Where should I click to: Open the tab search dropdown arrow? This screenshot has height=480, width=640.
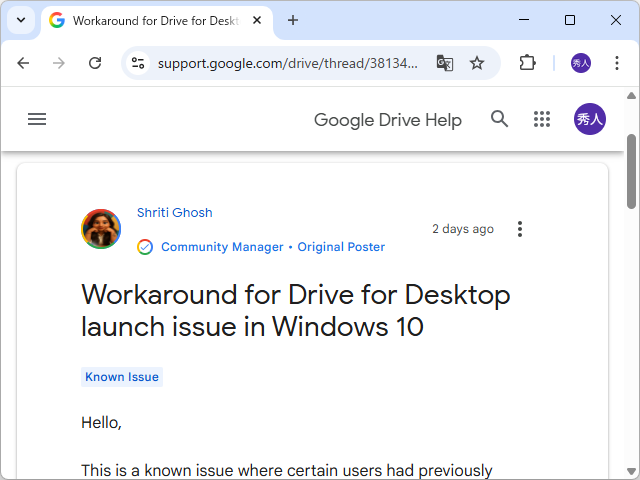pyautogui.click(x=21, y=20)
